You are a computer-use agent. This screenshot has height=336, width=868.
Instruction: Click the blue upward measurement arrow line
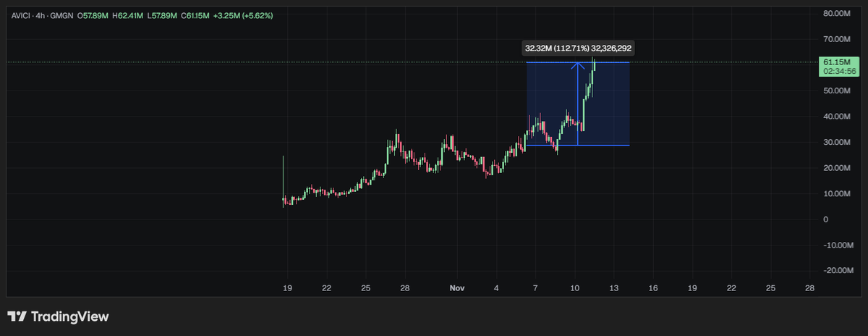(578, 104)
